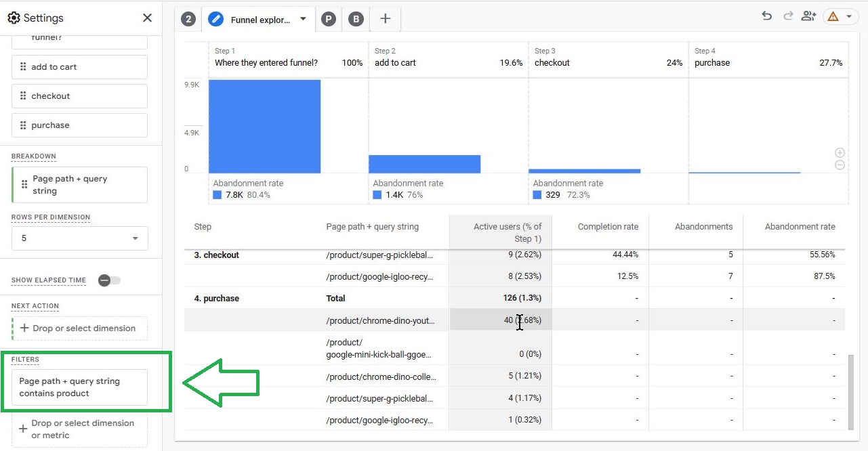
Task: Toggle Show Elapsed Time switch
Action: pyautogui.click(x=109, y=280)
